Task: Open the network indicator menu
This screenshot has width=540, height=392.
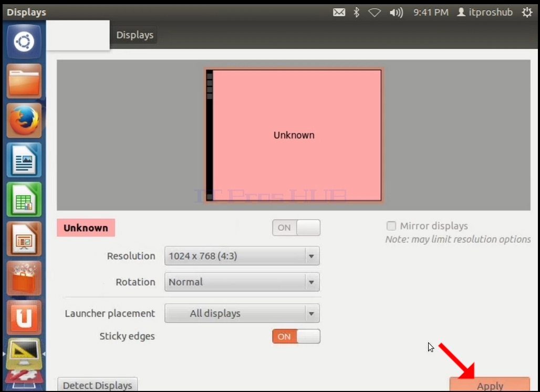Action: click(375, 13)
